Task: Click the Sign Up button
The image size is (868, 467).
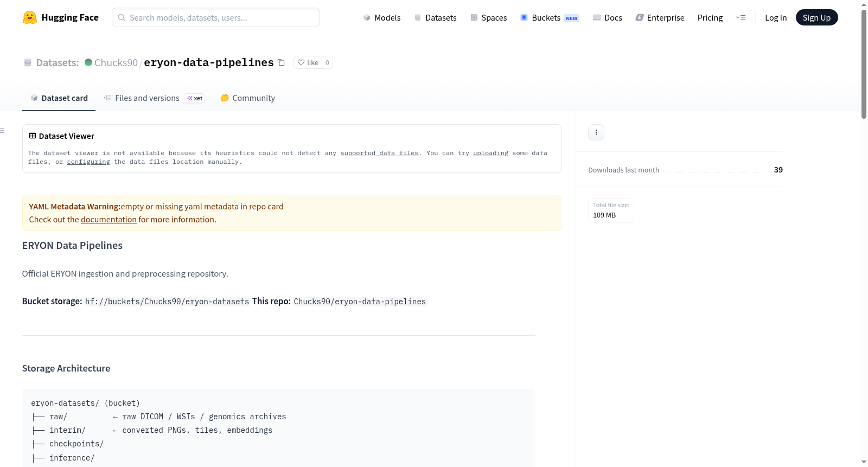Action: [x=816, y=17]
